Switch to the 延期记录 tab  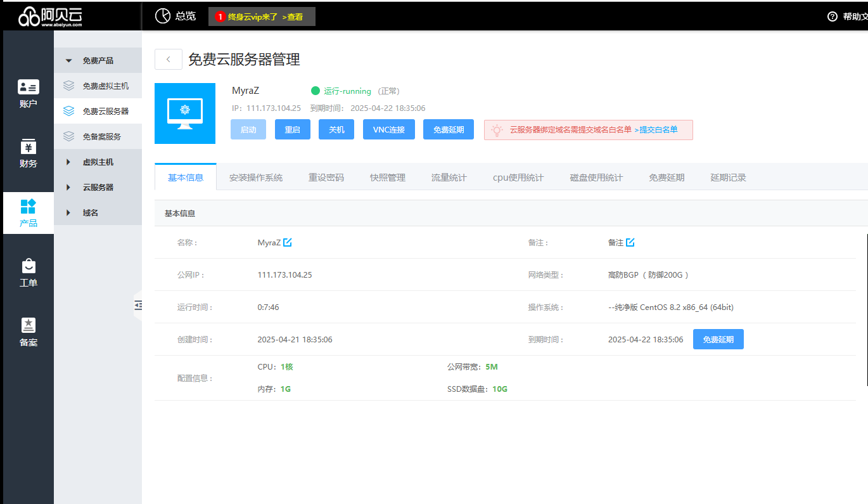(x=728, y=178)
